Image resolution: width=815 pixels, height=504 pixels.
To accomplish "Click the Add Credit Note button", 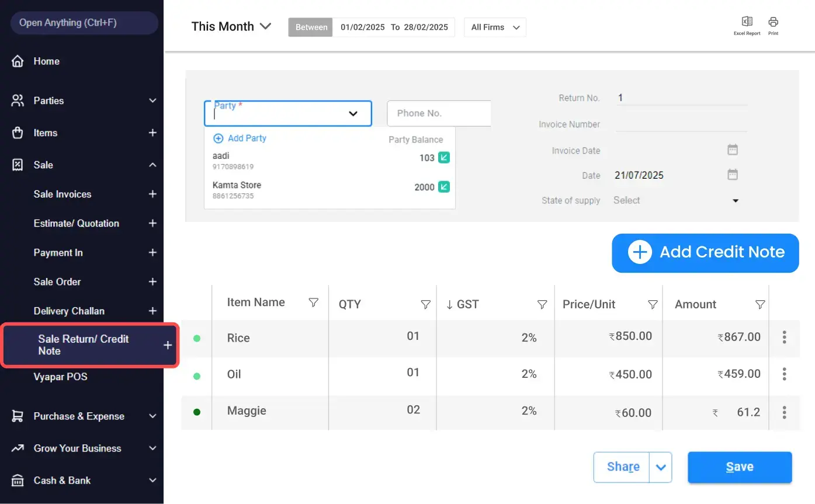I will point(705,253).
